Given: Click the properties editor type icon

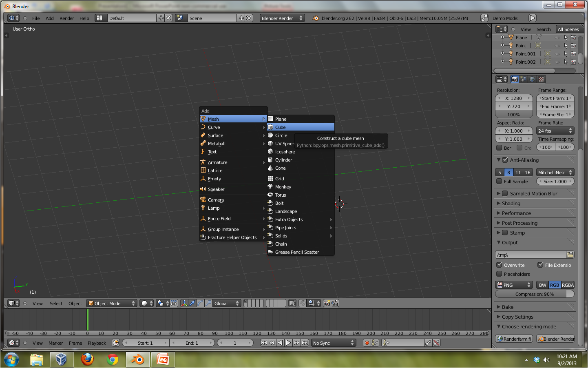Looking at the screenshot, I should (x=501, y=79).
